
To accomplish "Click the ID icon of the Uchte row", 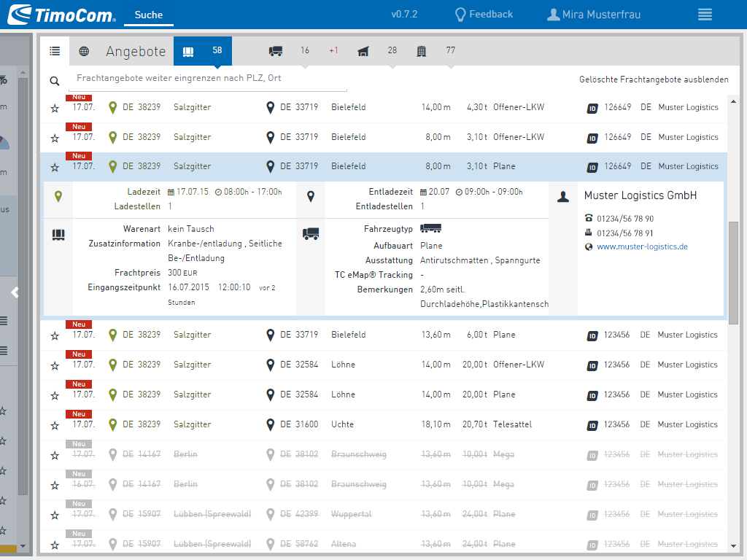I will click(x=592, y=425).
